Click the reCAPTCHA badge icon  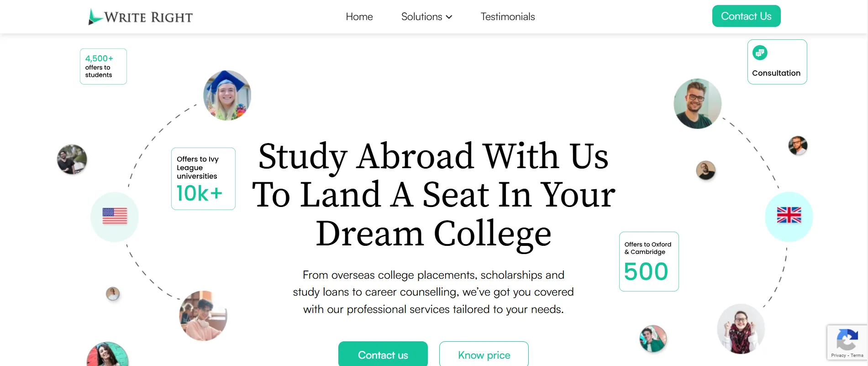(x=847, y=340)
